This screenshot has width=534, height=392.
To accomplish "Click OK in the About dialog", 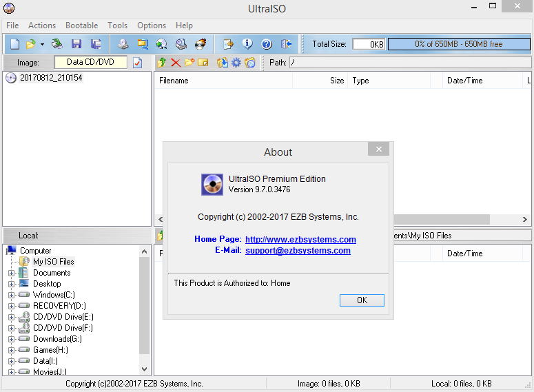I will [x=362, y=300].
